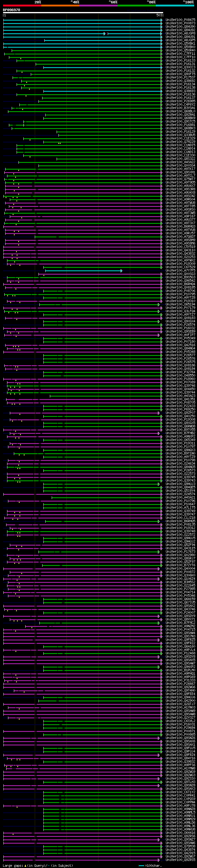Select the UniRef100_A8JGP5 label

coord(180,40)
